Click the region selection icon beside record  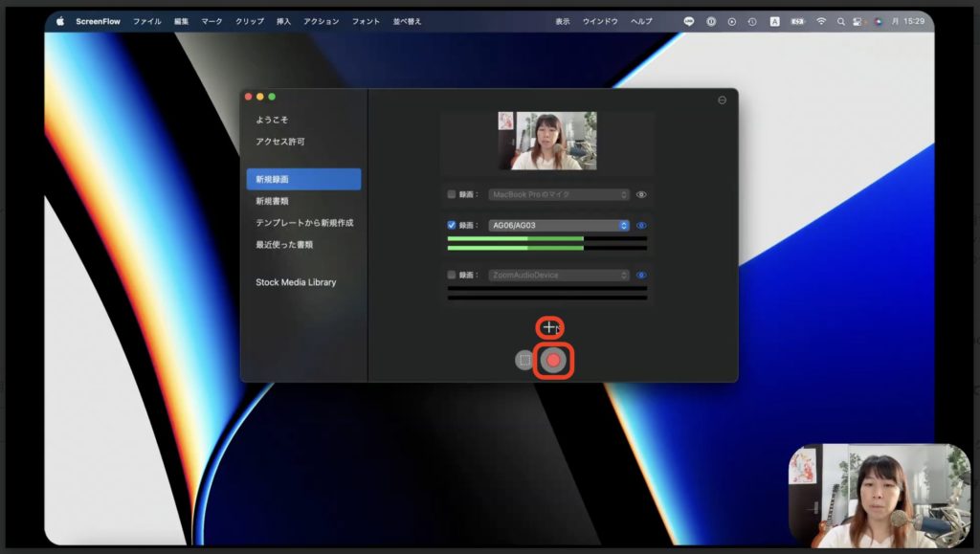point(523,360)
